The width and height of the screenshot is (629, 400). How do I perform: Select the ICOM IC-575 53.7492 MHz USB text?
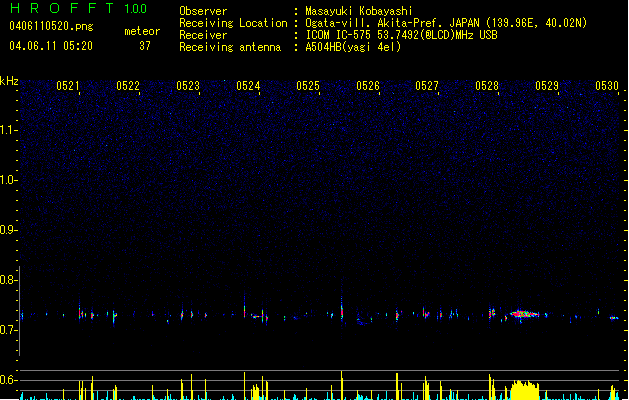(401, 35)
